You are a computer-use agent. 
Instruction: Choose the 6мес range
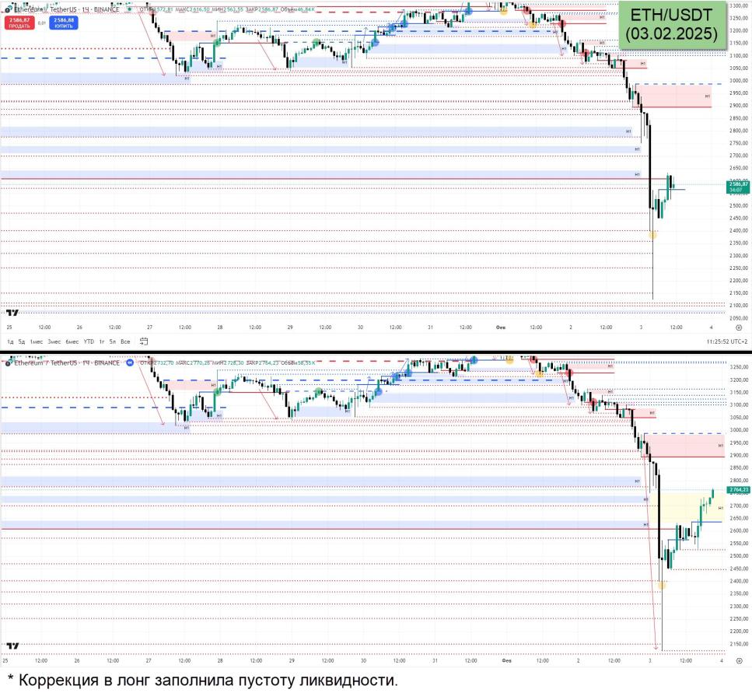(x=72, y=341)
